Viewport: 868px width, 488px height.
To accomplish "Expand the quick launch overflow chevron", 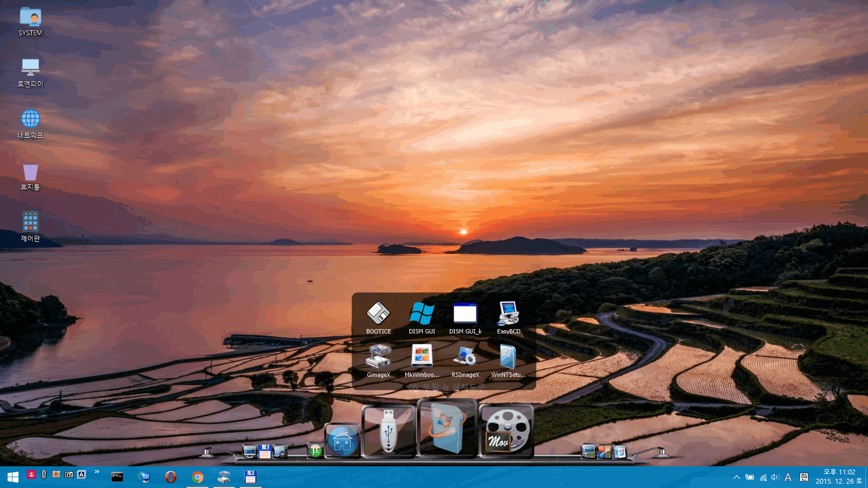I will [x=97, y=472].
